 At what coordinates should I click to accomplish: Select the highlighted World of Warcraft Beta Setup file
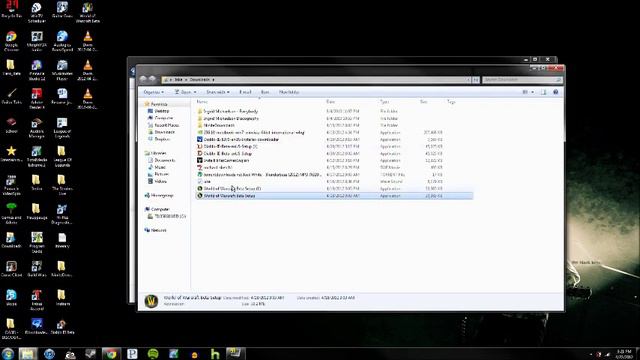(x=334, y=196)
